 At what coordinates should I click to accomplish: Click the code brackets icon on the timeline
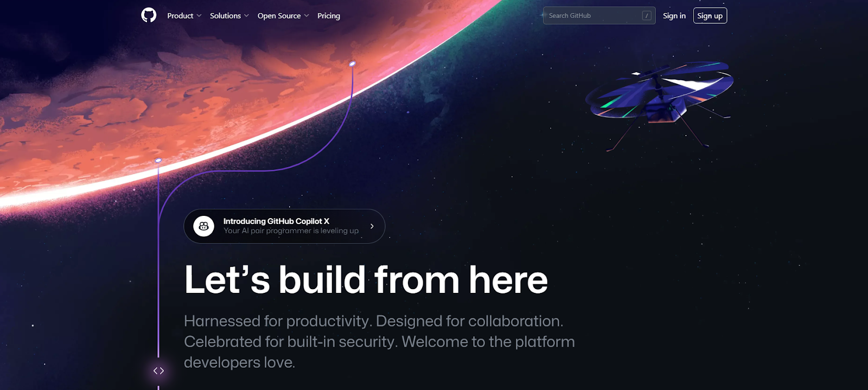(158, 371)
